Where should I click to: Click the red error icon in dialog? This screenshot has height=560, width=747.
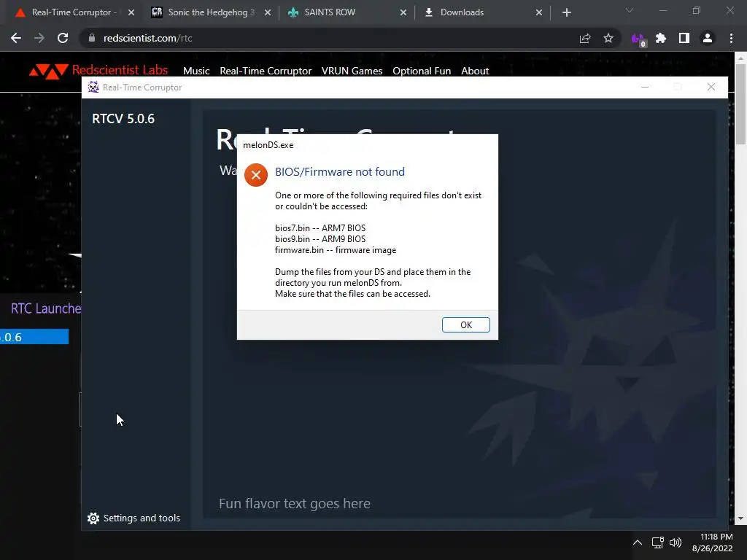pyautogui.click(x=256, y=175)
